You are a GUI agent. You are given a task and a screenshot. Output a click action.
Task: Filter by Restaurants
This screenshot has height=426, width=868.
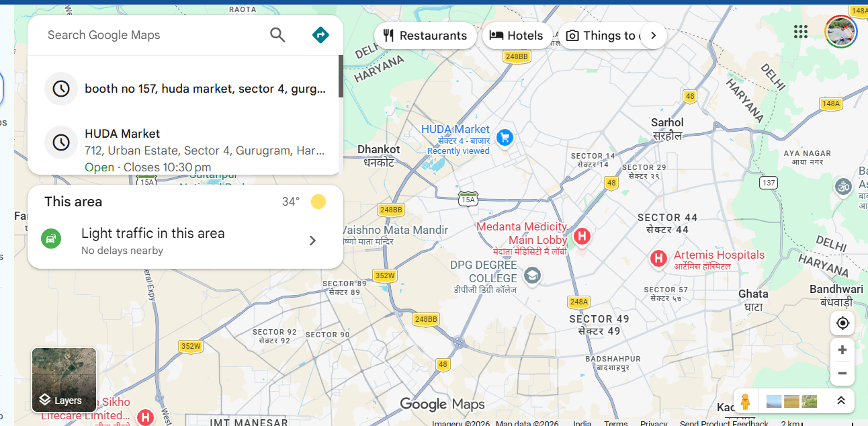click(x=425, y=36)
